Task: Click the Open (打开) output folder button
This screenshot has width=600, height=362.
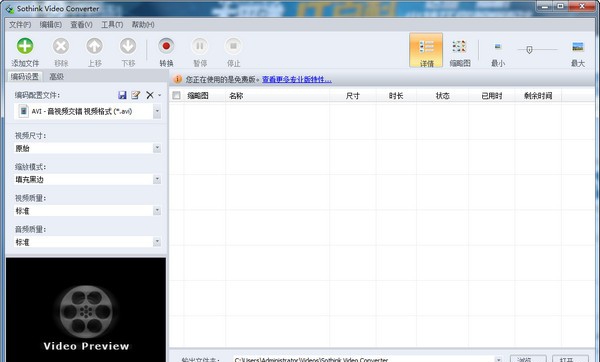Action: coord(571,359)
